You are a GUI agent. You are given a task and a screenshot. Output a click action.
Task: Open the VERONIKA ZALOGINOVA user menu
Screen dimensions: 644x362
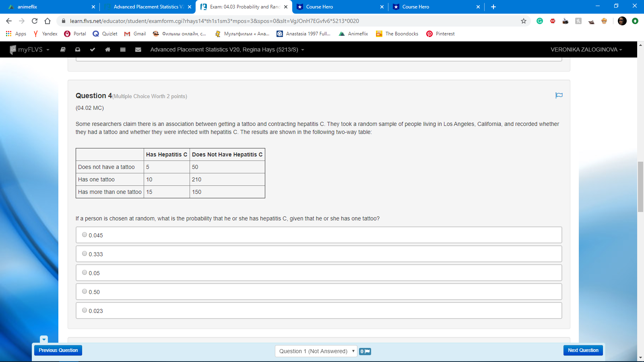point(586,49)
